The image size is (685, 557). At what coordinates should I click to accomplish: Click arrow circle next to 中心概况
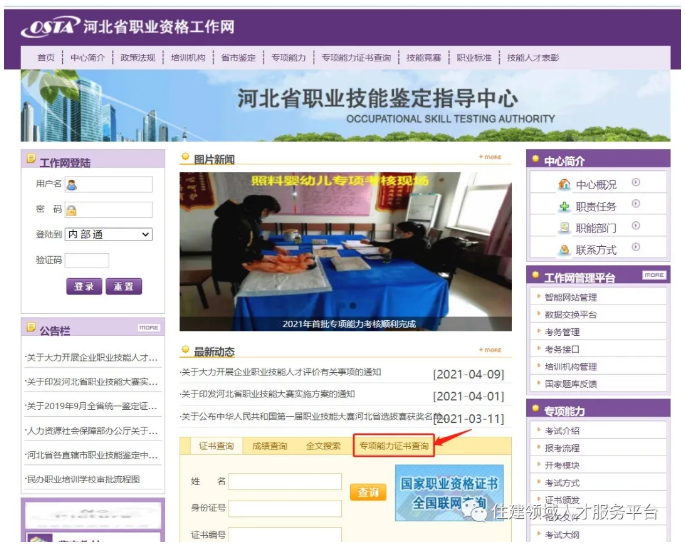click(636, 182)
